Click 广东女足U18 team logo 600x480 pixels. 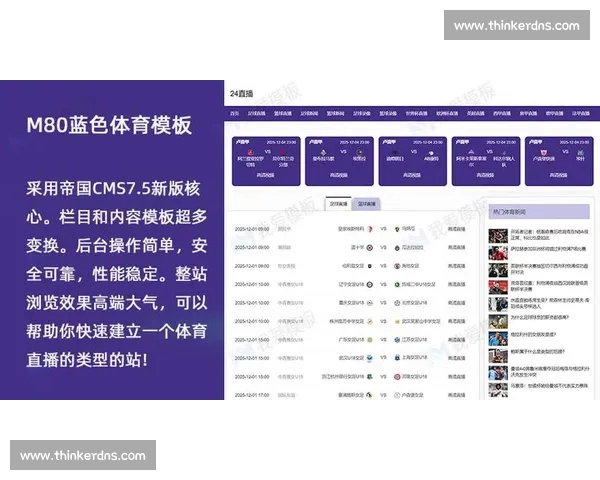pyautogui.click(x=370, y=340)
